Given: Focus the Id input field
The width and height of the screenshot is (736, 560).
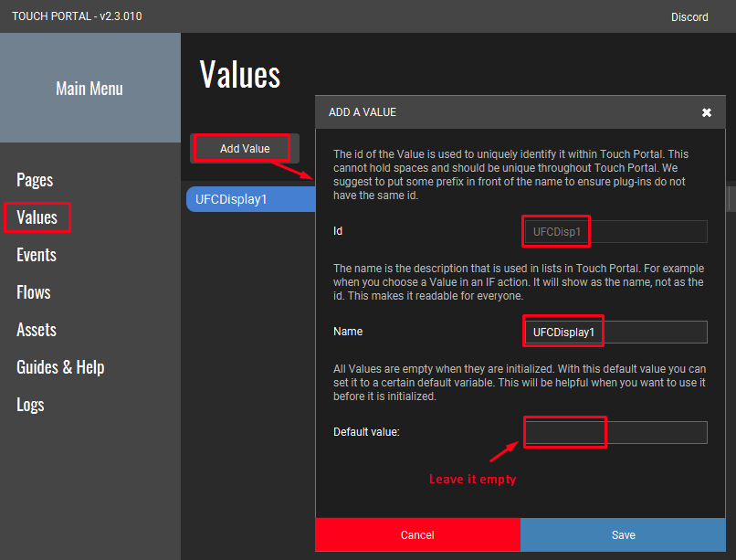Looking at the screenshot, I should coord(615,231).
